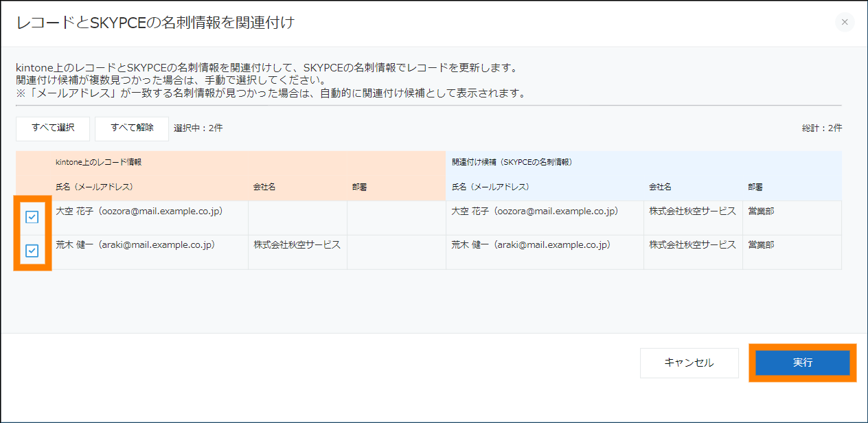This screenshot has height=423, width=868.
Task: Click the 関連付け候補 (SKYPCEの名刺情報) header
Action: tap(512, 162)
